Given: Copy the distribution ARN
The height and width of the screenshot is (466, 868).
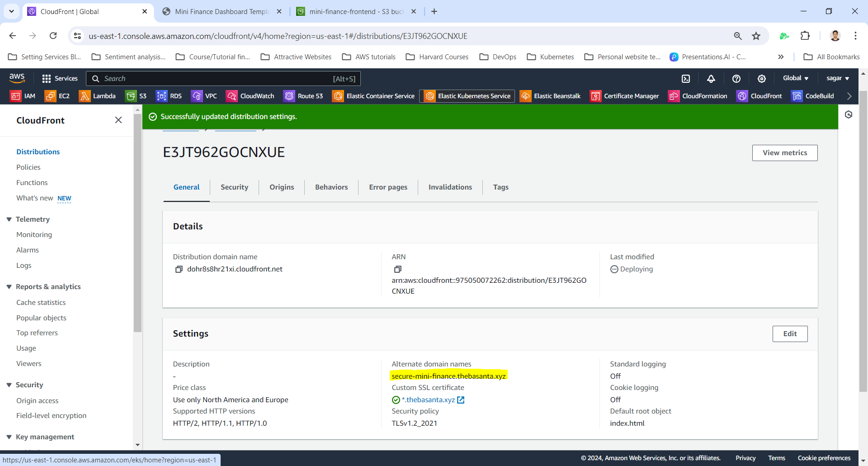Looking at the screenshot, I should pos(398,269).
